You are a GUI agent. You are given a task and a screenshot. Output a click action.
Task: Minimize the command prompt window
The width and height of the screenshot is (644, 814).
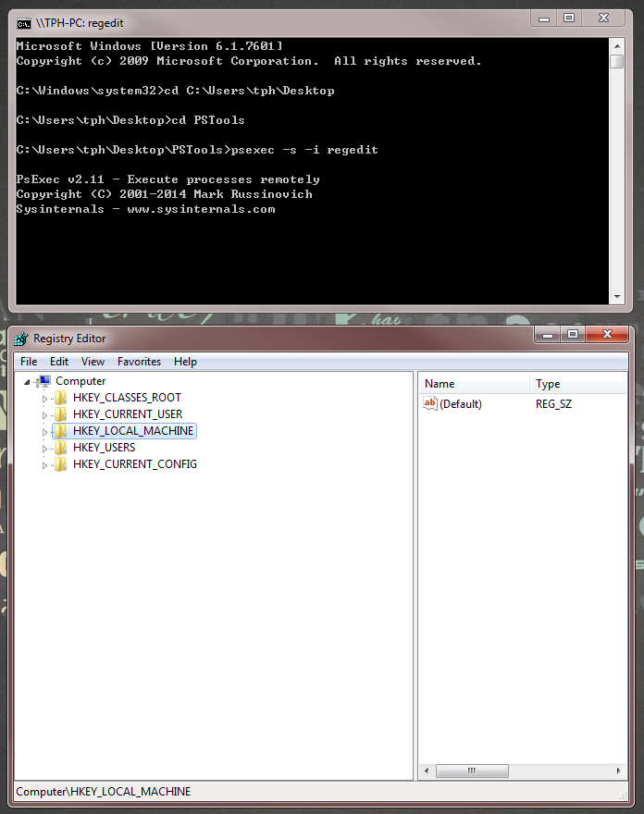pyautogui.click(x=544, y=18)
